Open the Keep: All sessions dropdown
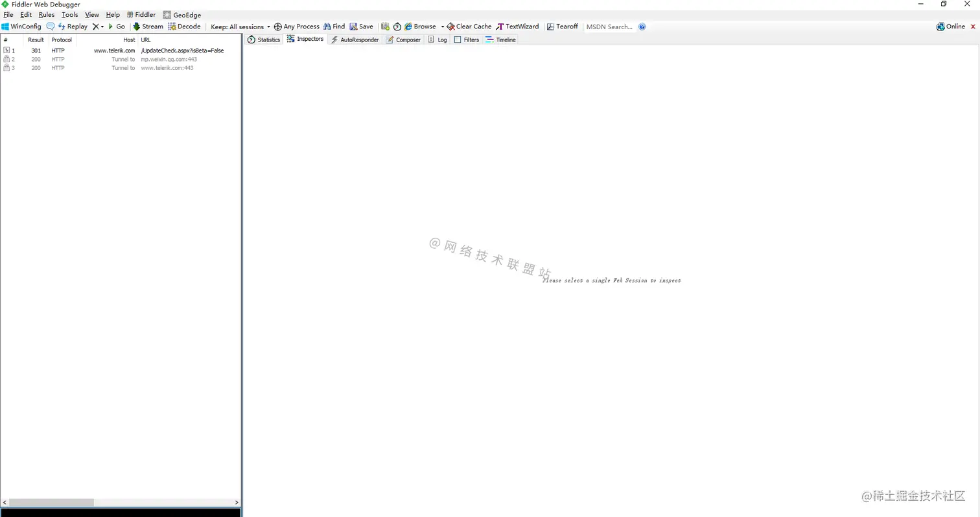The height and width of the screenshot is (517, 980). (x=240, y=27)
